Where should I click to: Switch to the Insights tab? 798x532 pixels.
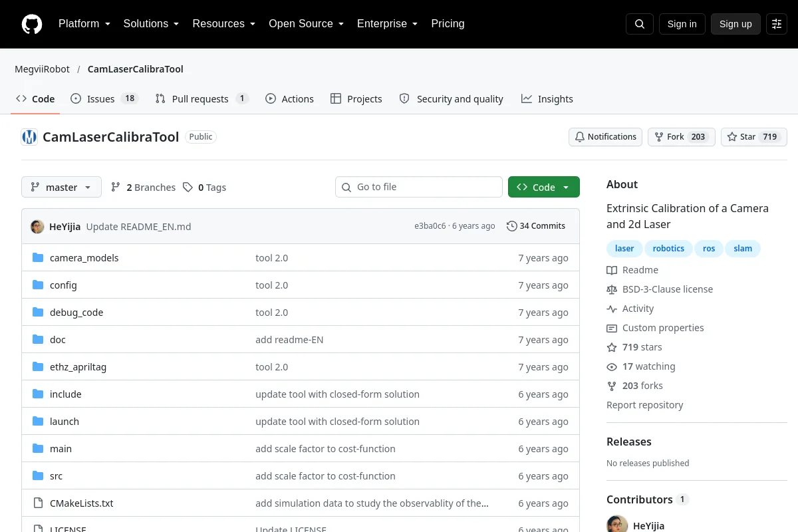pyautogui.click(x=547, y=98)
